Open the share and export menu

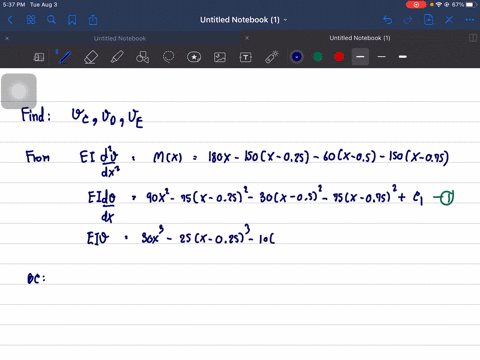[x=93, y=20]
